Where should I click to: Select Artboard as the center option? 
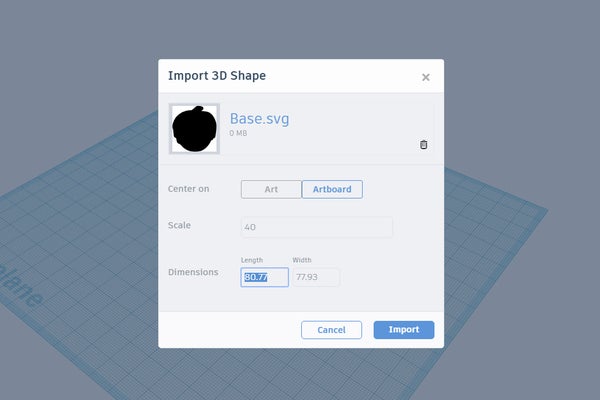pos(332,189)
